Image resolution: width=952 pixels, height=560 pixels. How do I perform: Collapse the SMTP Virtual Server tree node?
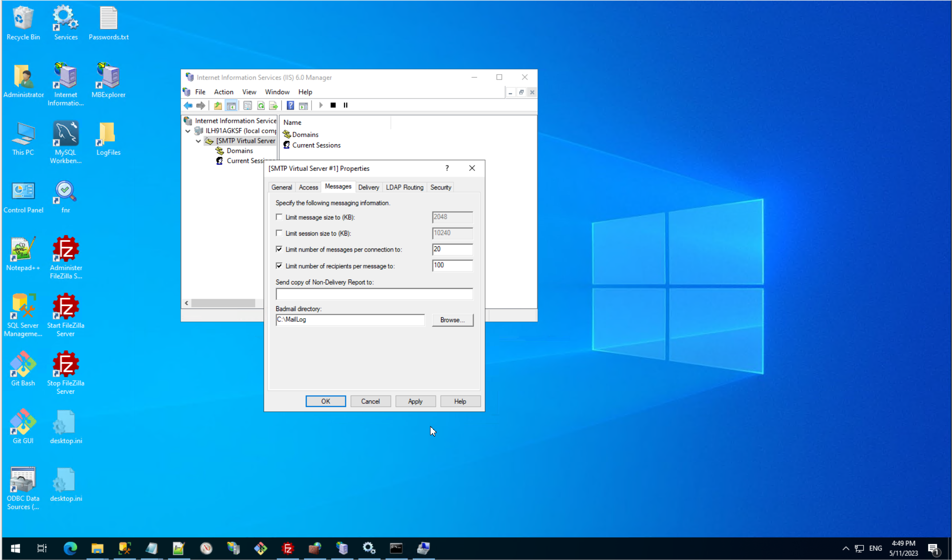click(198, 141)
